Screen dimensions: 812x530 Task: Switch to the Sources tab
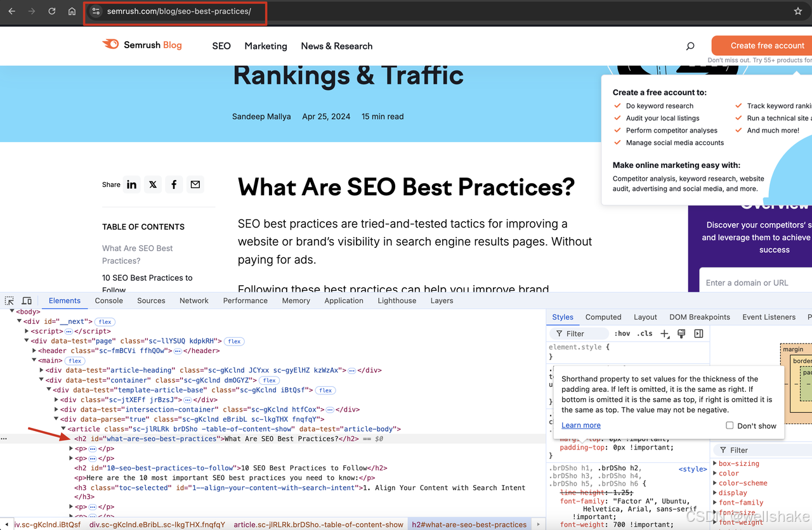click(x=151, y=301)
